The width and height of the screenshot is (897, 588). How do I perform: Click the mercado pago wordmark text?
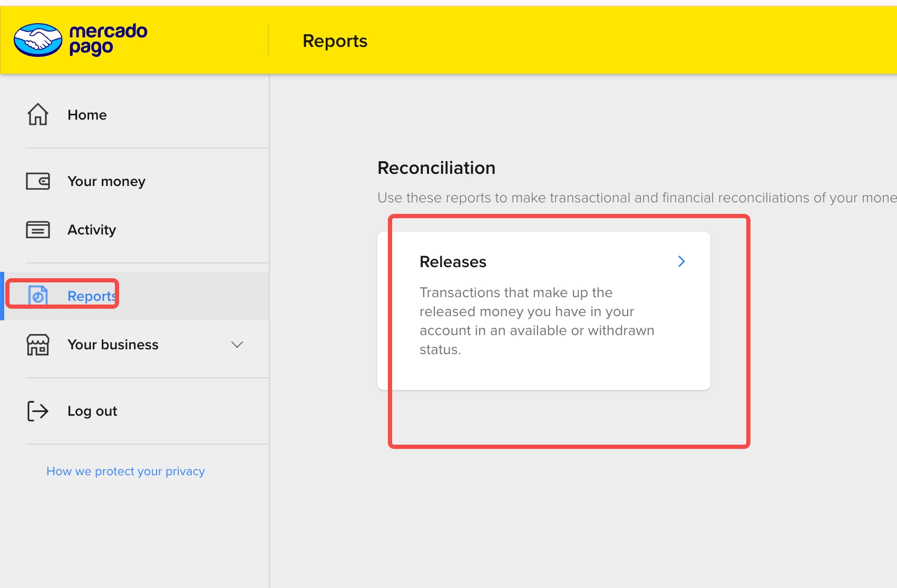[108, 39]
